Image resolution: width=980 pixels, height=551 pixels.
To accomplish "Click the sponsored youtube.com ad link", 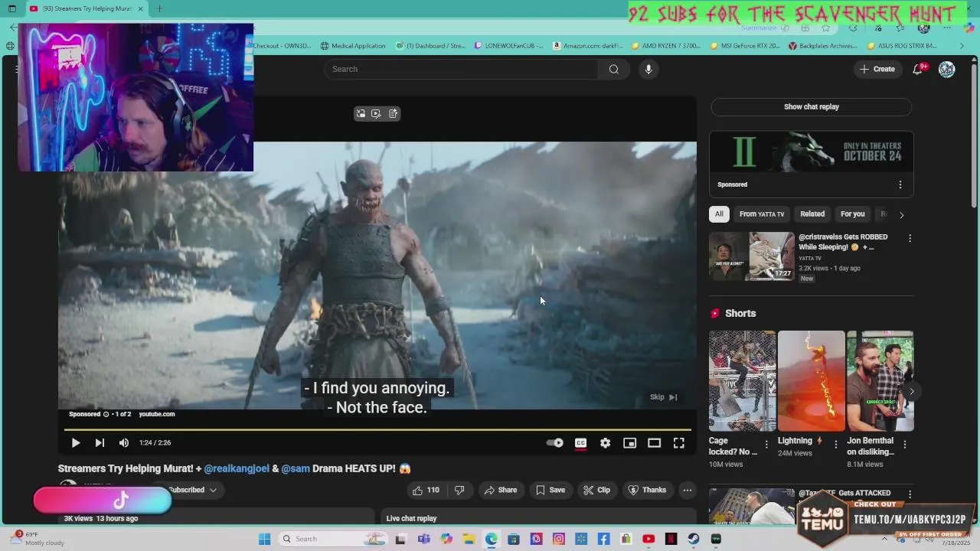I will [156, 414].
